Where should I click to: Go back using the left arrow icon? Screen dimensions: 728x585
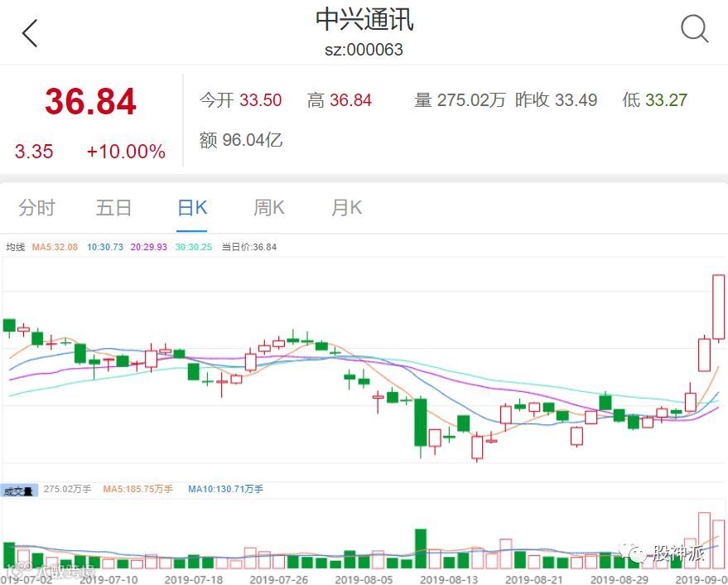point(30,33)
